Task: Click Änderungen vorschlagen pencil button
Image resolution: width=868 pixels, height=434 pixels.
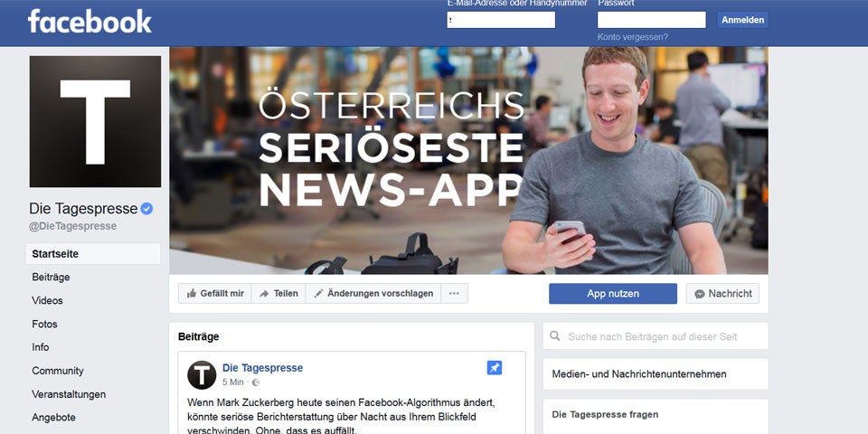Action: (x=373, y=293)
